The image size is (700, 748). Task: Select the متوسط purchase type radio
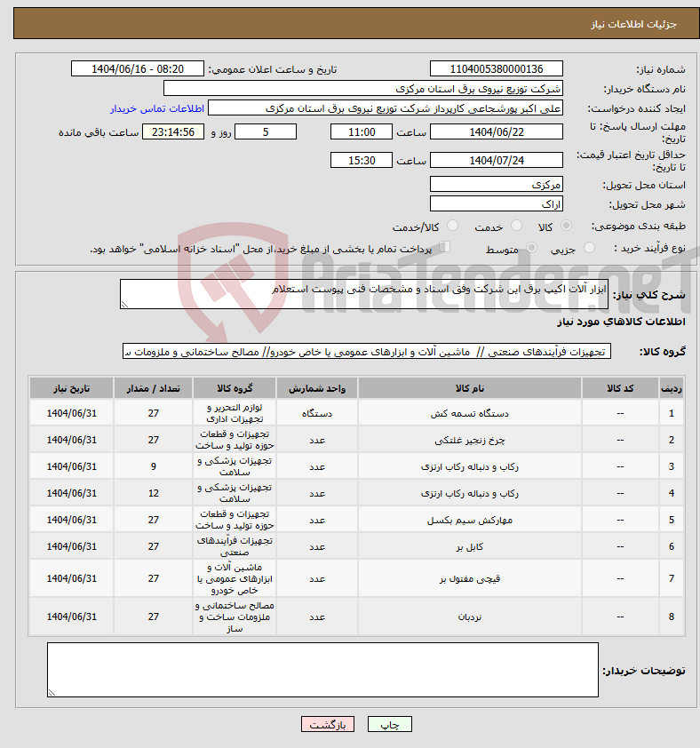click(531, 248)
